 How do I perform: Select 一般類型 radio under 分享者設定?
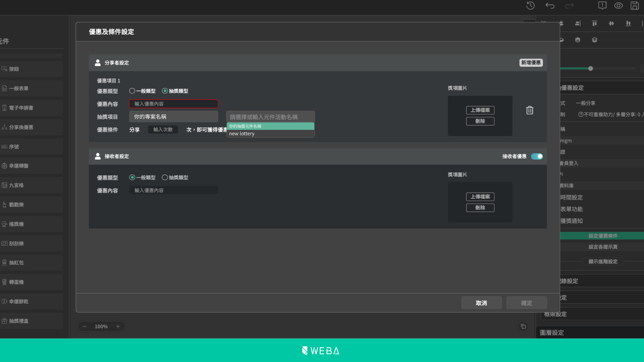pyautogui.click(x=132, y=91)
